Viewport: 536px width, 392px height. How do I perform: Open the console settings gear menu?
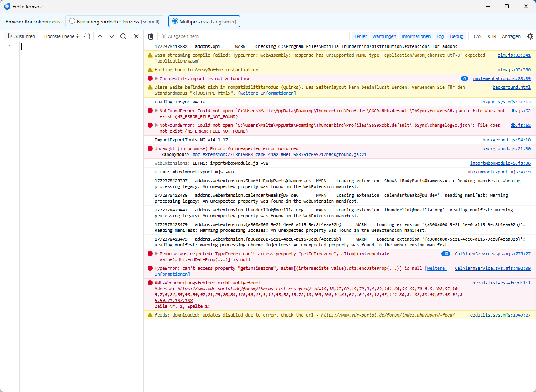[x=530, y=36]
